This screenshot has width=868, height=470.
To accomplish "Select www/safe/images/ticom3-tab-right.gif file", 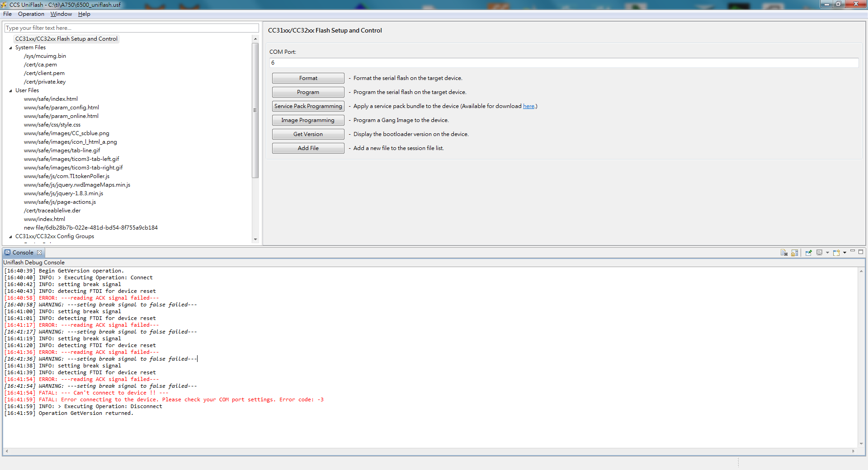I will click(73, 168).
